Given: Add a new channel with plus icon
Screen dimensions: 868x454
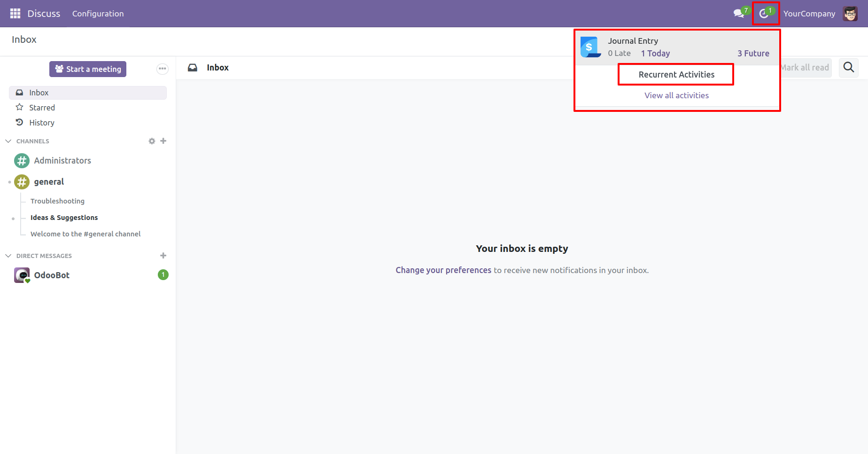Looking at the screenshot, I should click(163, 141).
